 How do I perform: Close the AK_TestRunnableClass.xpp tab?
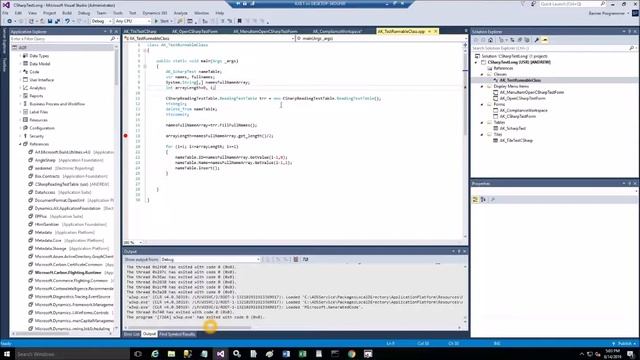click(436, 31)
